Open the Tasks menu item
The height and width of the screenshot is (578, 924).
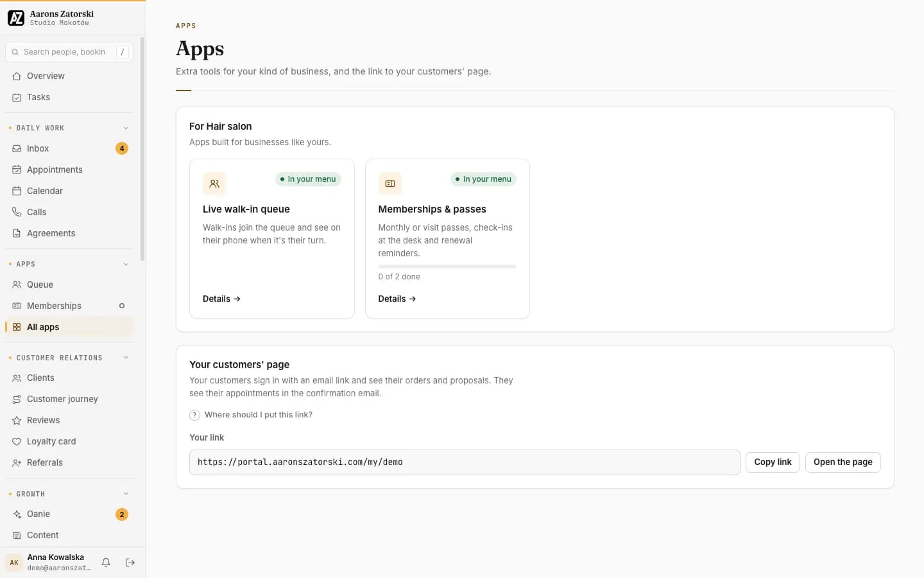(69, 98)
